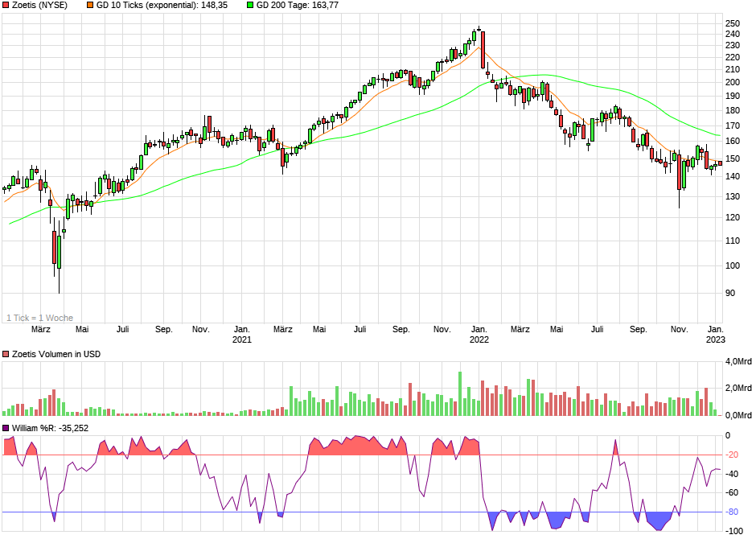Click the Zoetis Volumen in USD legend square
The height and width of the screenshot is (539, 756).
click(x=6, y=354)
